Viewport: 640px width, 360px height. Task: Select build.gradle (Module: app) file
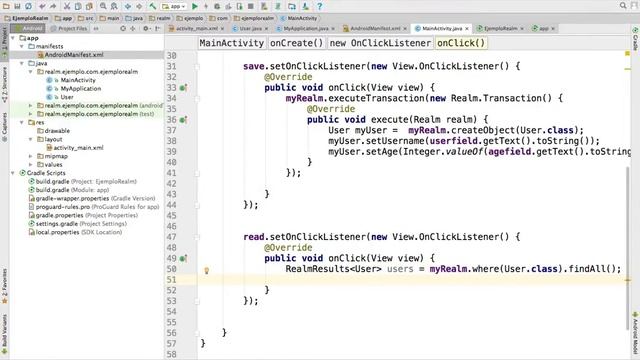point(69,190)
